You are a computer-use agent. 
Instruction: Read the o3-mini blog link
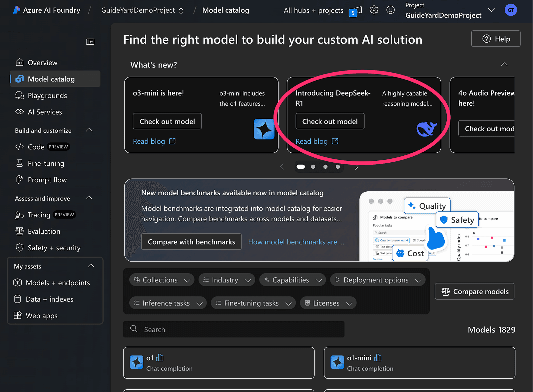click(149, 141)
